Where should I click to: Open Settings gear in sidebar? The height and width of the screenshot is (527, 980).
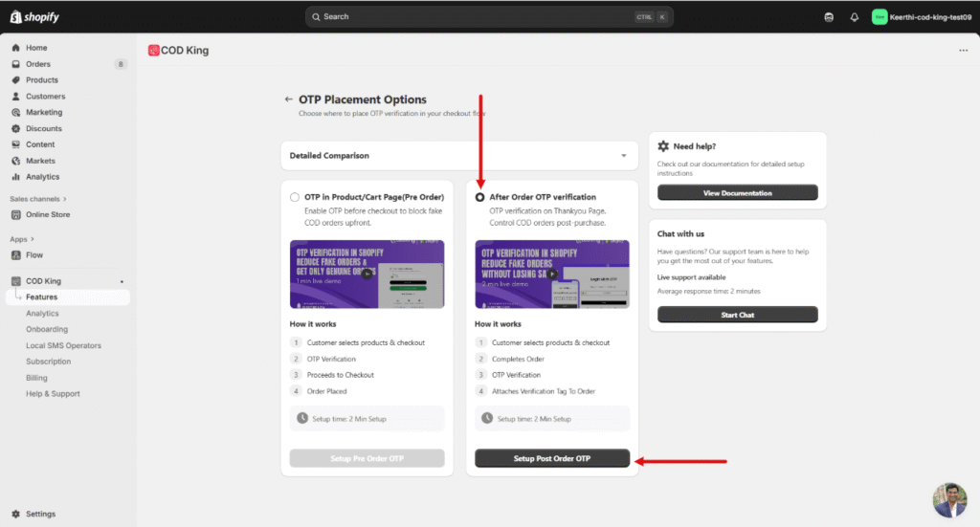coord(15,514)
